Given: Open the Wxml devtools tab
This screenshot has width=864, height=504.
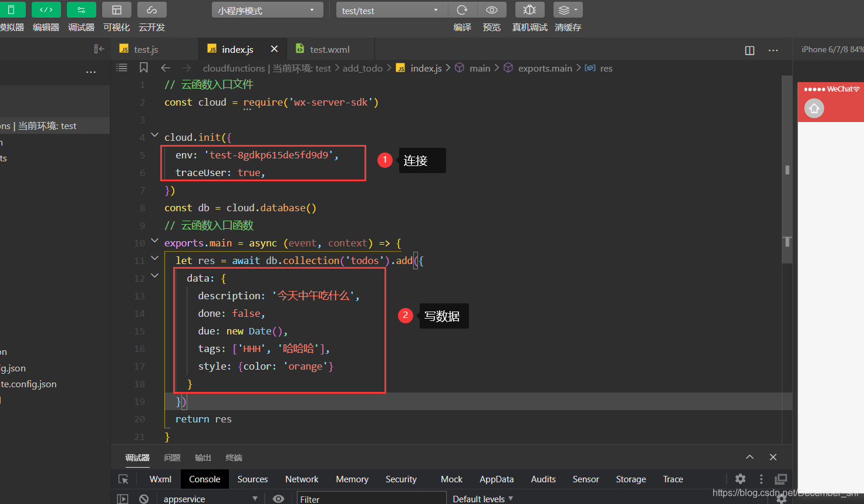Looking at the screenshot, I should (x=160, y=479).
